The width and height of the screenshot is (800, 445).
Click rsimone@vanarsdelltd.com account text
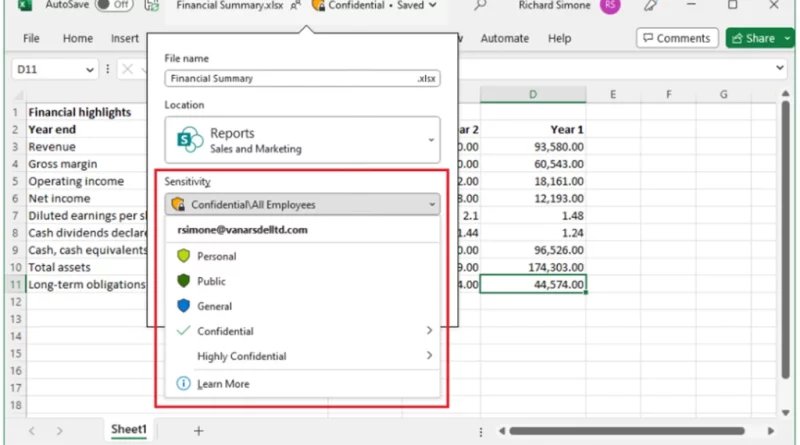tap(242, 230)
